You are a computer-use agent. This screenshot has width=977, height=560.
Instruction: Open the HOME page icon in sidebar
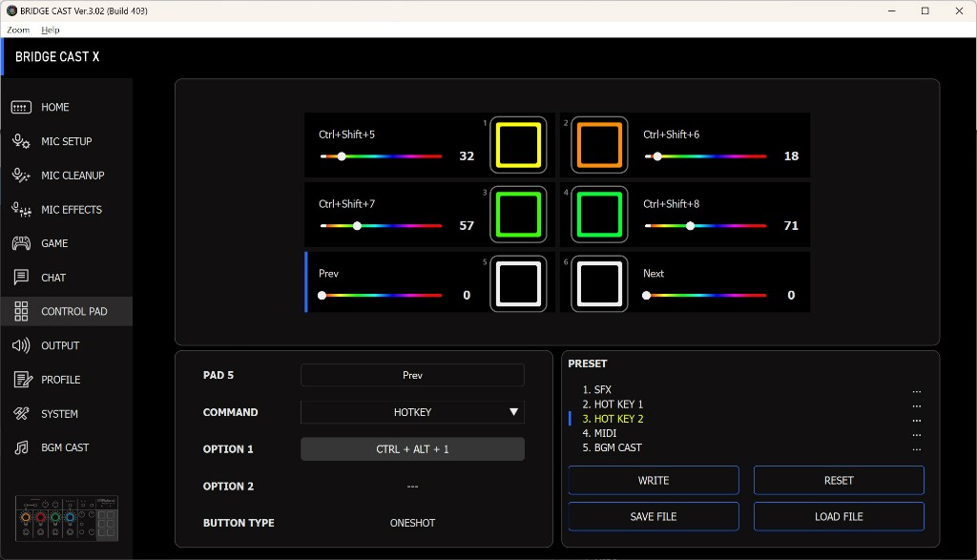(x=21, y=108)
